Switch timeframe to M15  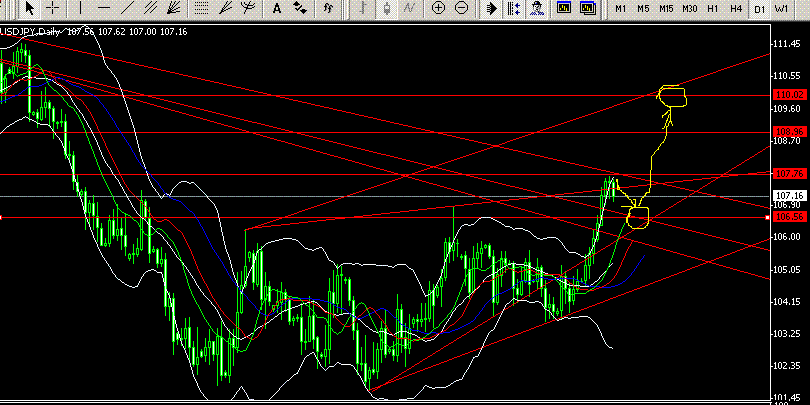[666, 9]
